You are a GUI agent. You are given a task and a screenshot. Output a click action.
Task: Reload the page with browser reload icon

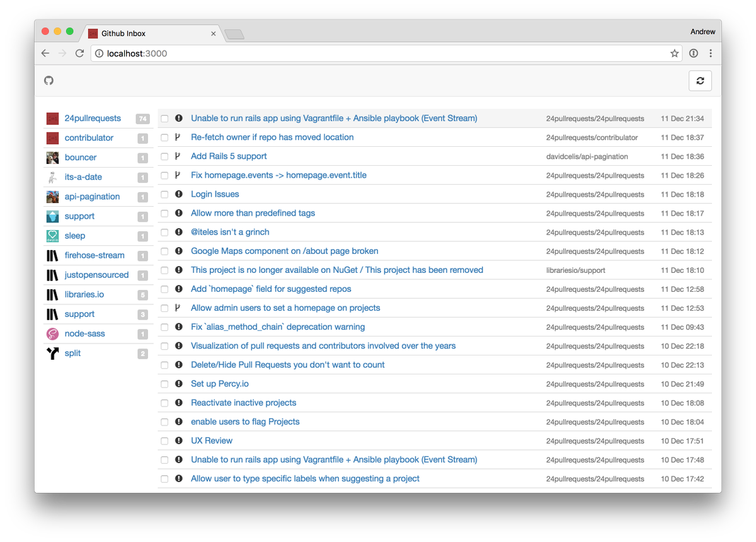(79, 54)
